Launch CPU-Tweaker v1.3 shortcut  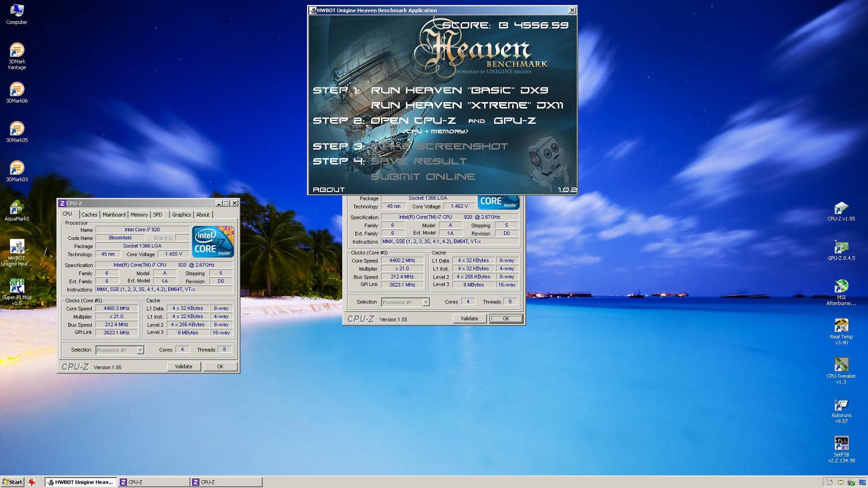tap(841, 371)
